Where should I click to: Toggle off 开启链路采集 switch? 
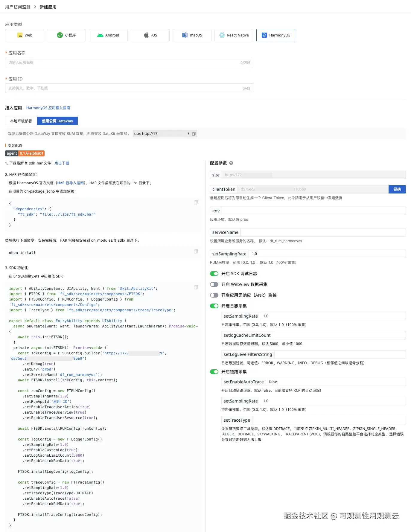pyautogui.click(x=214, y=372)
